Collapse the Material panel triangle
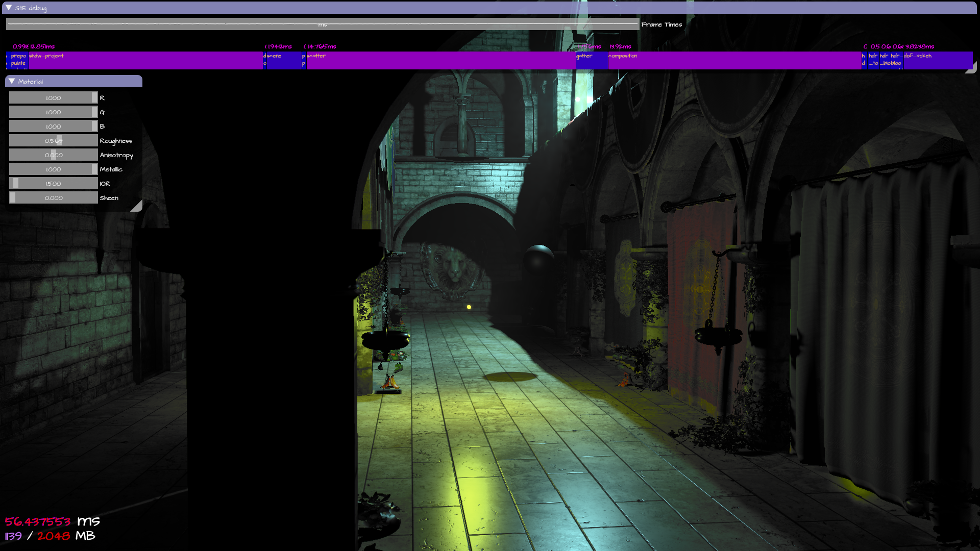This screenshot has height=551, width=980. pyautogui.click(x=12, y=81)
